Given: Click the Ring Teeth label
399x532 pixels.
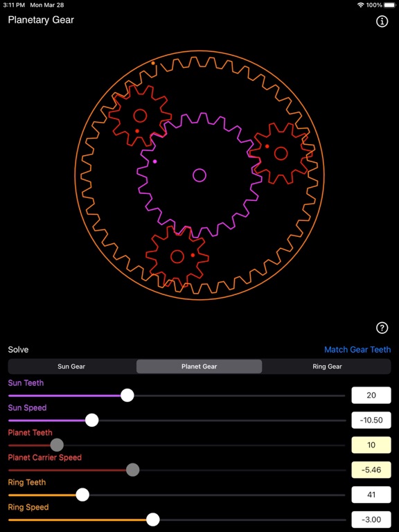Looking at the screenshot, I should click(27, 482).
